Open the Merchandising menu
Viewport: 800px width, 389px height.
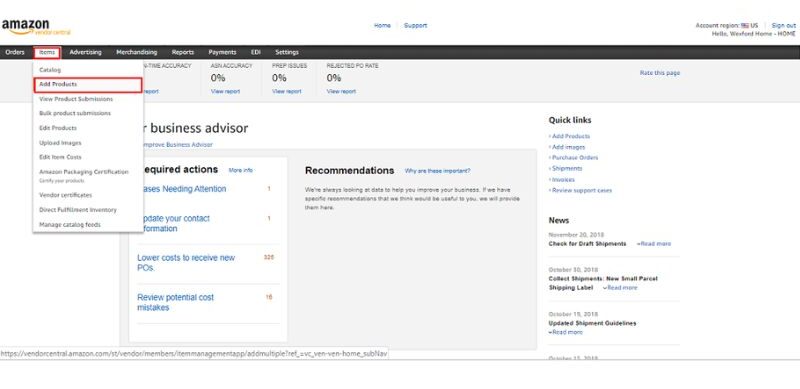[x=137, y=52]
